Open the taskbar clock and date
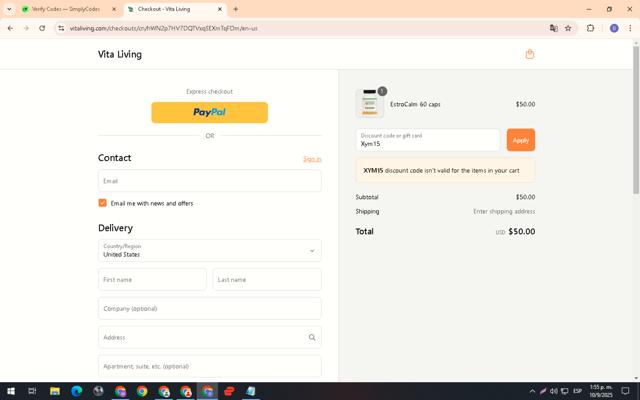The image size is (640, 400). pyautogui.click(x=601, y=391)
